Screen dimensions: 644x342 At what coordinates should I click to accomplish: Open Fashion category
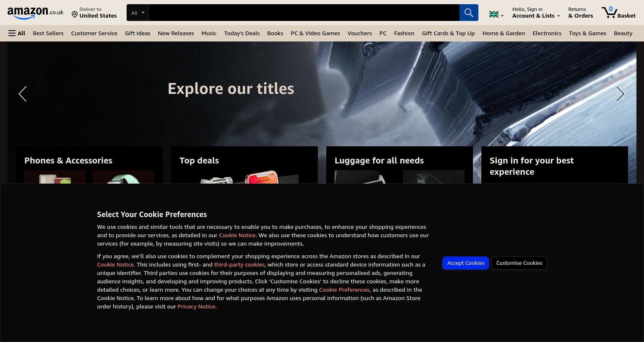404,33
